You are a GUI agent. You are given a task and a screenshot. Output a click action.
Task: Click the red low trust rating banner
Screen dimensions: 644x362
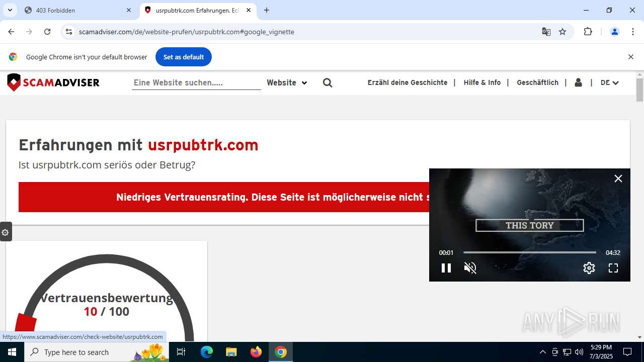(x=224, y=197)
